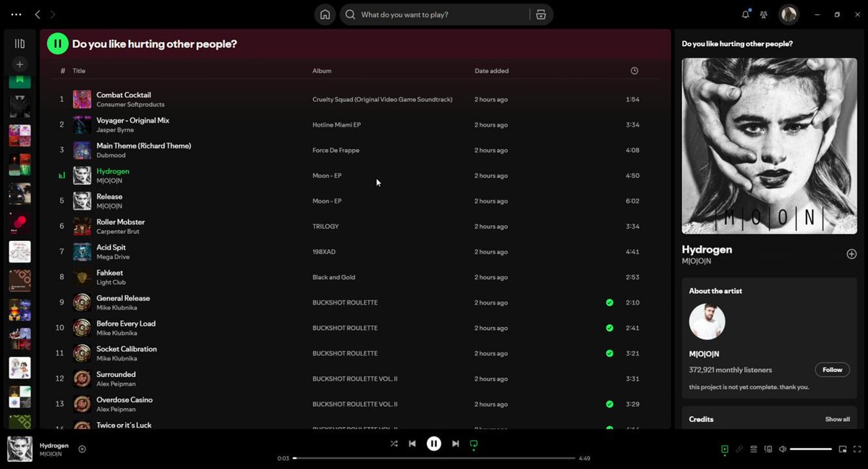Show all credits

tap(838, 419)
